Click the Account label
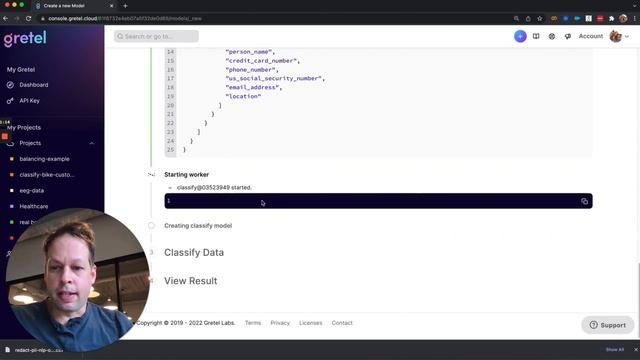640x360 pixels. point(591,36)
